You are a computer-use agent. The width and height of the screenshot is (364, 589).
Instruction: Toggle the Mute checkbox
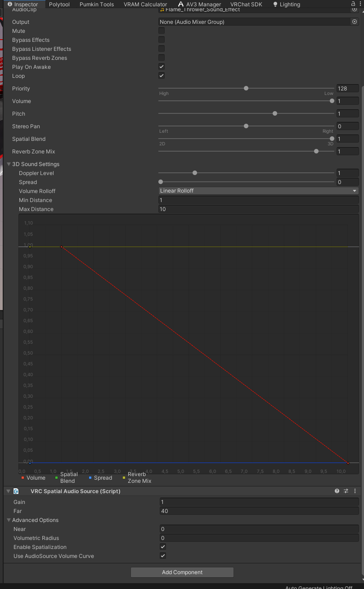click(162, 31)
